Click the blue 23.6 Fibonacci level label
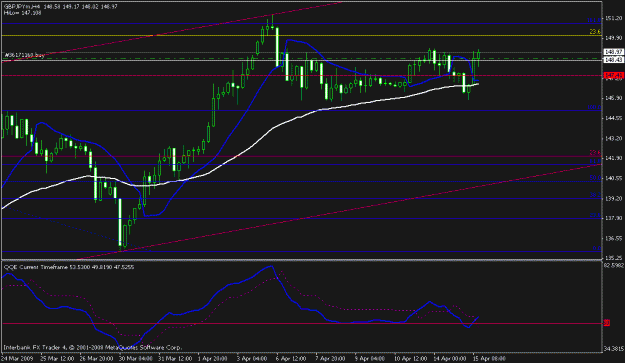Viewport: 625px width, 363px height. pos(595,215)
